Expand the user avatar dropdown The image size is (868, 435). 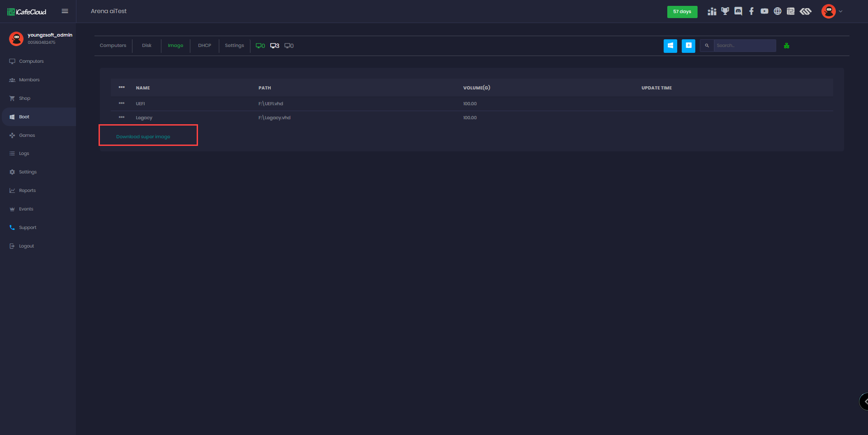(x=829, y=11)
